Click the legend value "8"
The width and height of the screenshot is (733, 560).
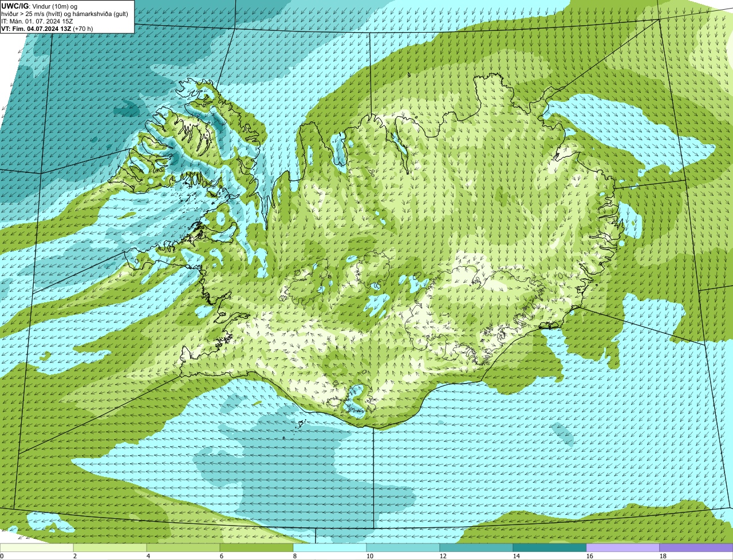pyautogui.click(x=294, y=556)
